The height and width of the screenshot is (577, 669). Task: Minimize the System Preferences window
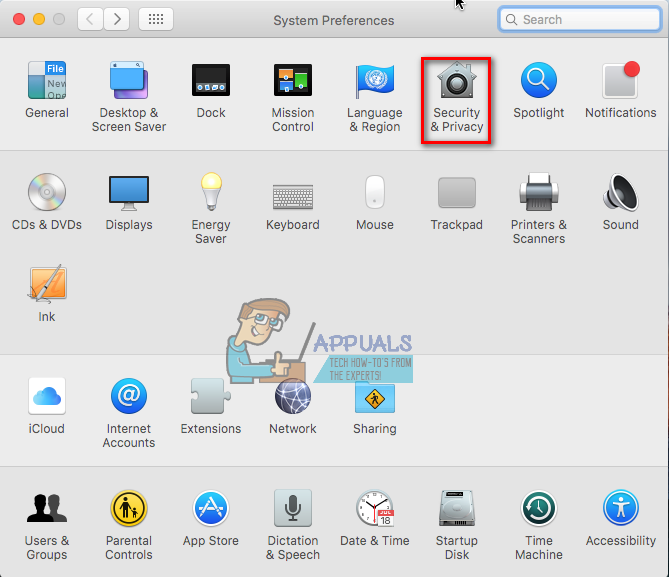click(x=39, y=19)
